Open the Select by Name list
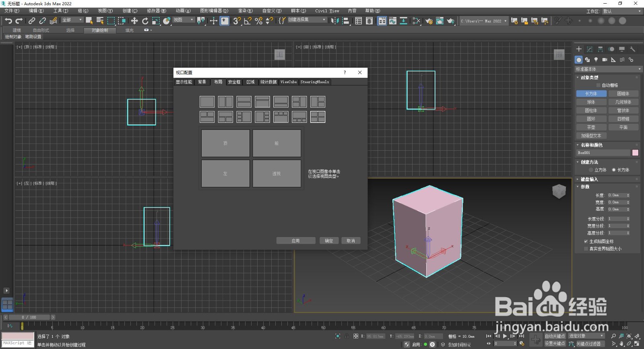 tap(100, 21)
